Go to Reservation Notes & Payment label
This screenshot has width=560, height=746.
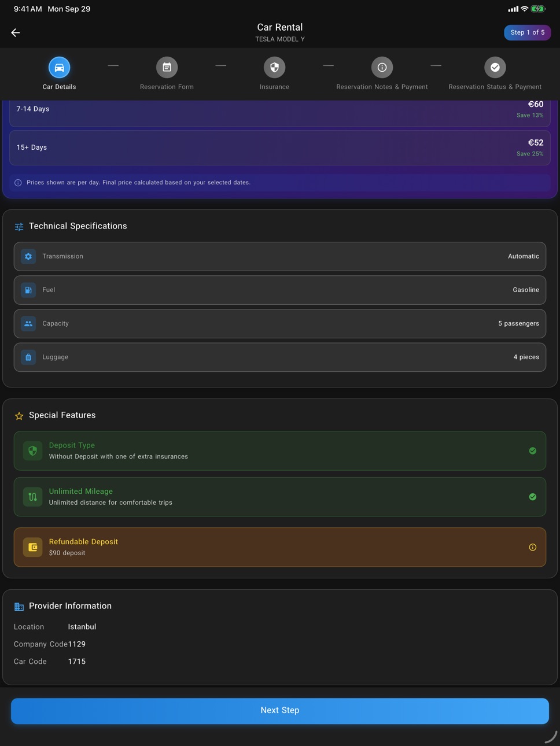[x=382, y=87]
